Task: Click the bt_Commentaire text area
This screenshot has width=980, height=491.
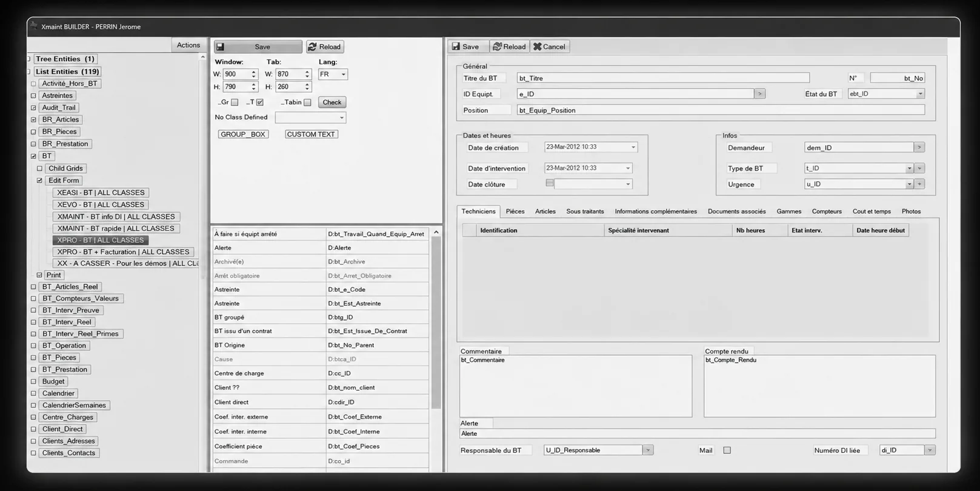Action: coord(576,386)
